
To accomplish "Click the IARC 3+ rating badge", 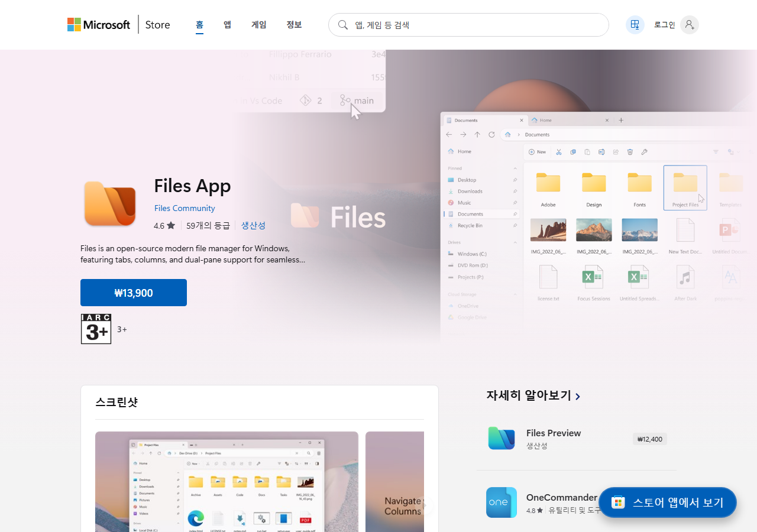I will [x=96, y=329].
